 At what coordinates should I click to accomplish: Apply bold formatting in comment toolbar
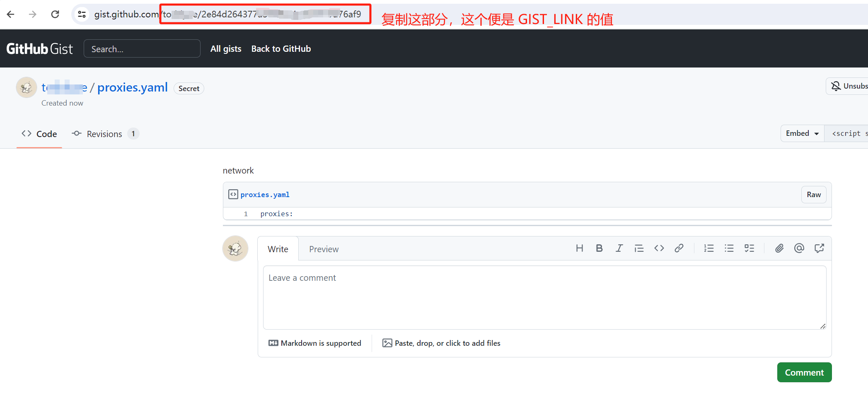(x=599, y=248)
